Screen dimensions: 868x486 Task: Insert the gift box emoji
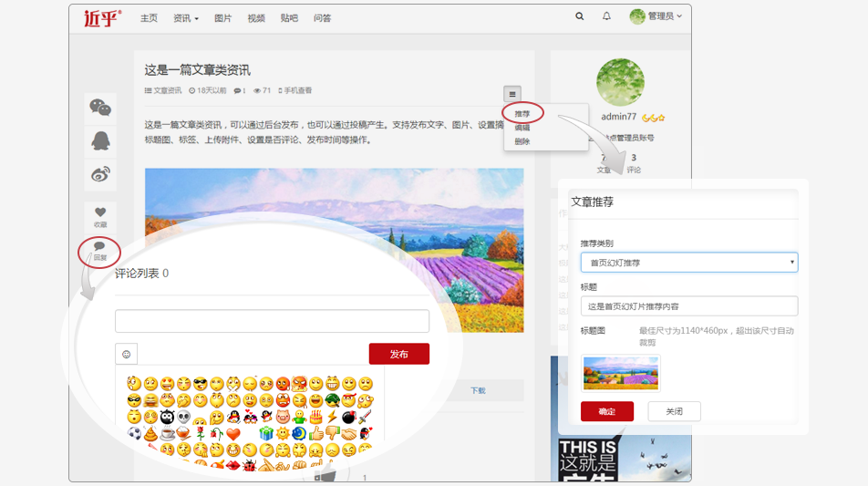(266, 433)
